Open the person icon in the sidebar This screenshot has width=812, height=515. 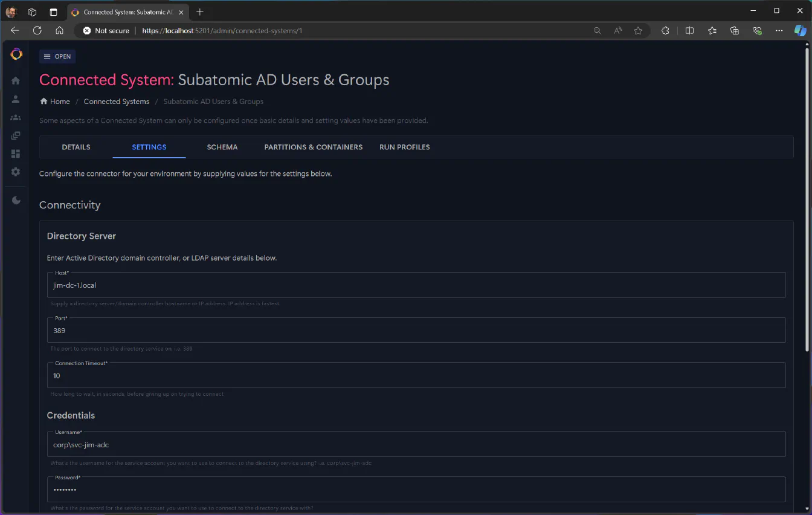[x=16, y=99]
